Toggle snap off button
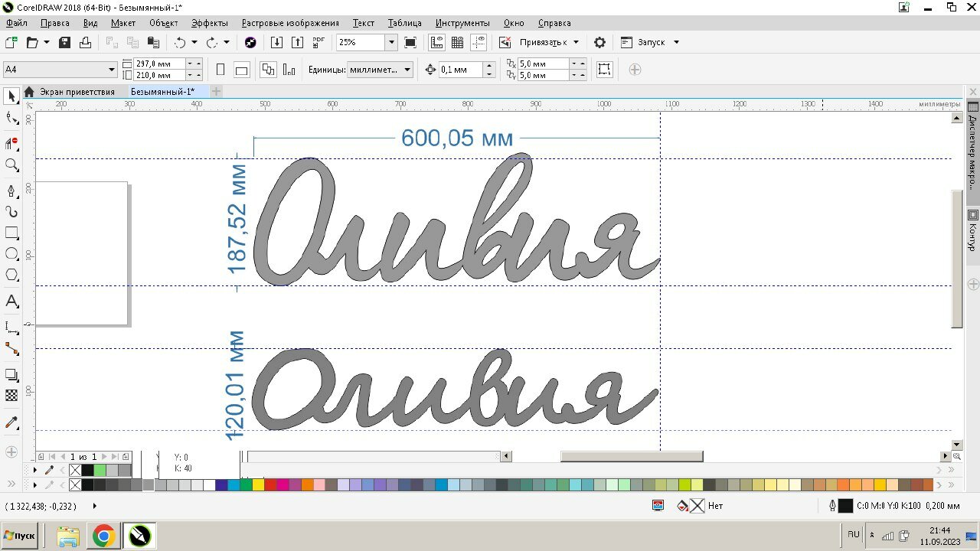 click(x=505, y=42)
